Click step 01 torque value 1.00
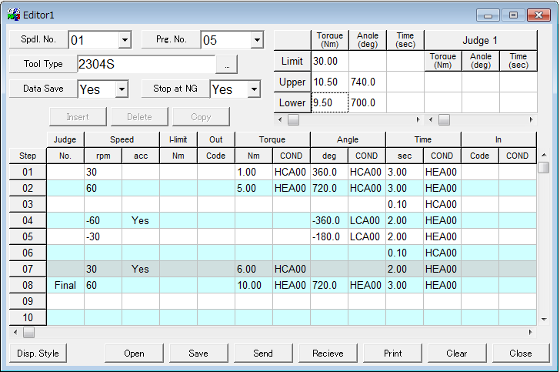Viewport: 560px width, 372px height. 254,172
